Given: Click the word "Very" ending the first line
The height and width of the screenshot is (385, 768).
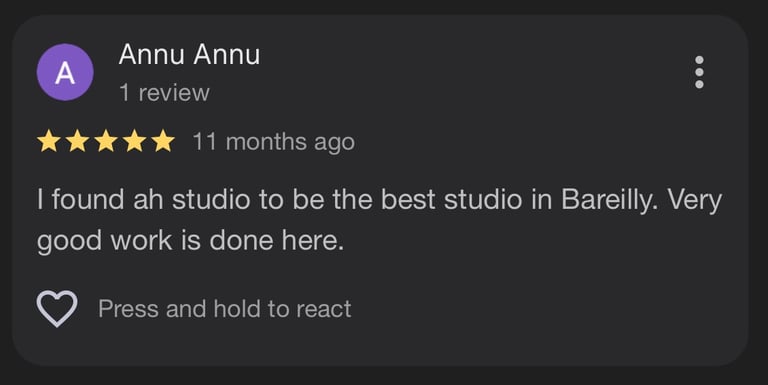Looking at the screenshot, I should [695, 200].
